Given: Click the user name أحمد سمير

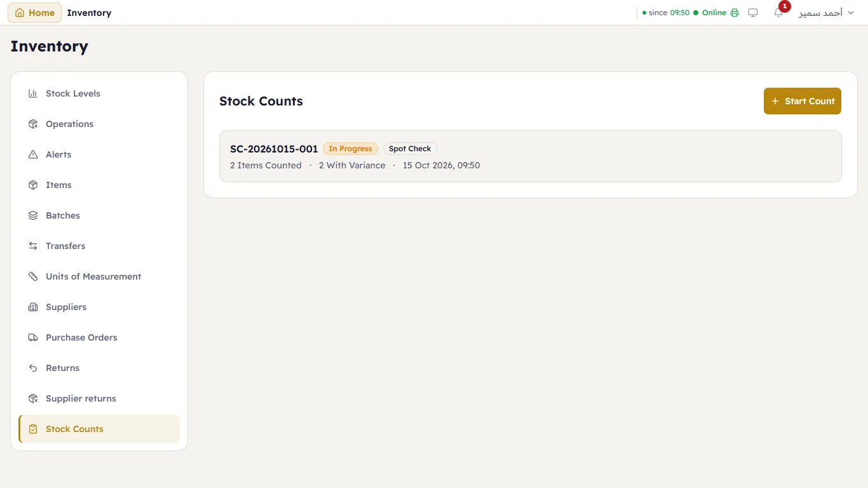Looking at the screenshot, I should coord(820,13).
